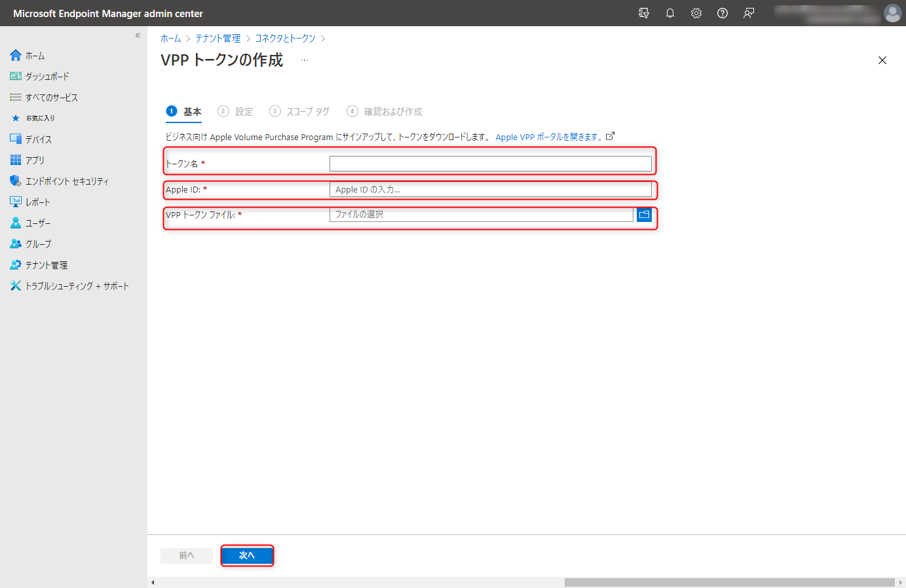This screenshot has height=588, width=906.
Task: Open テナント管理 from the sidebar menu
Action: pyautogui.click(x=46, y=265)
